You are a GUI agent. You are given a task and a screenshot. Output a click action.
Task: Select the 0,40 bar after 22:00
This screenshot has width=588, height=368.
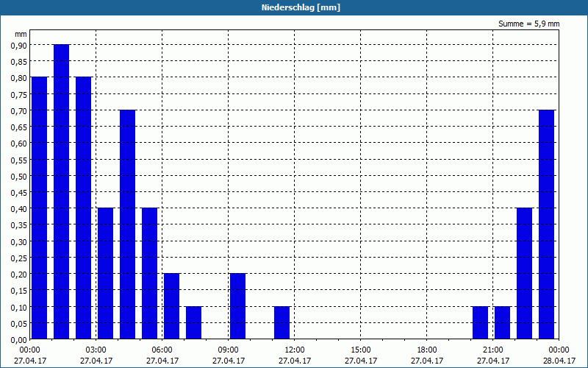(525, 273)
